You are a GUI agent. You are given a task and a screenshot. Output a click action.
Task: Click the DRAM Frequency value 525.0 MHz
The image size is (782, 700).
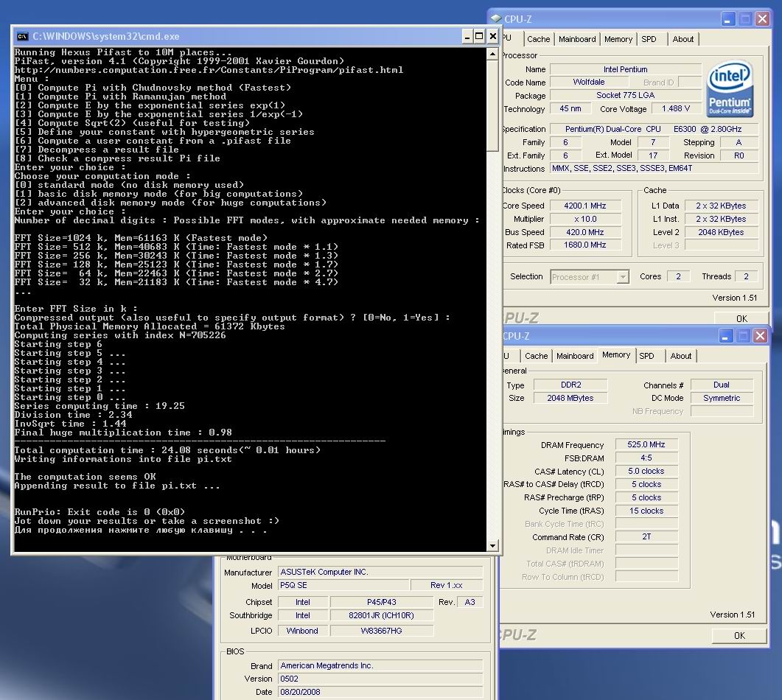click(646, 444)
